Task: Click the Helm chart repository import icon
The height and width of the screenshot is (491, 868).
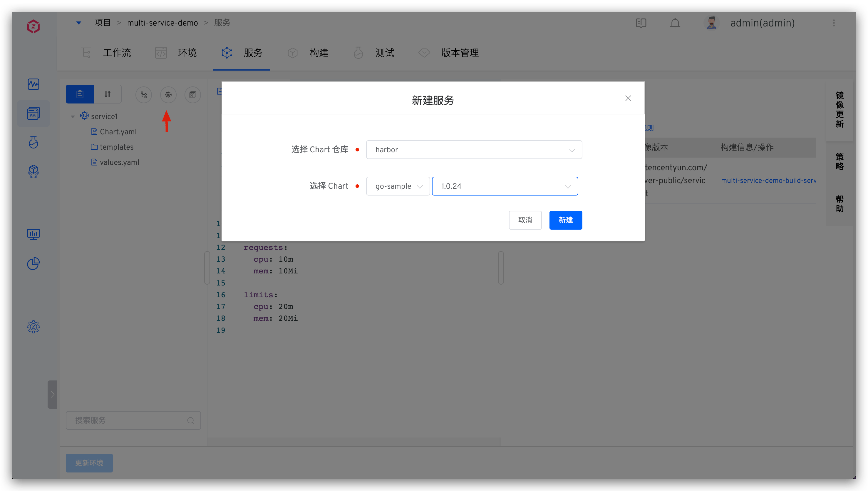Action: (168, 95)
